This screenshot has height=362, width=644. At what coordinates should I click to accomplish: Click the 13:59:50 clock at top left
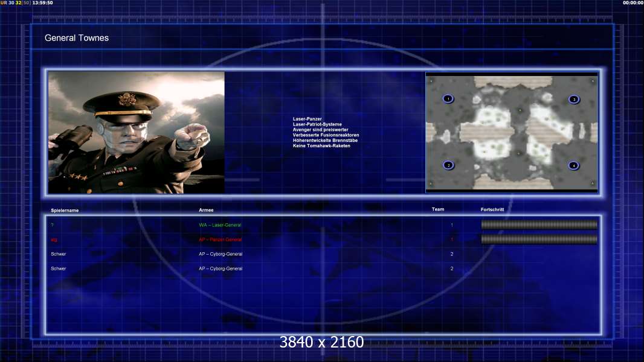tap(43, 2)
